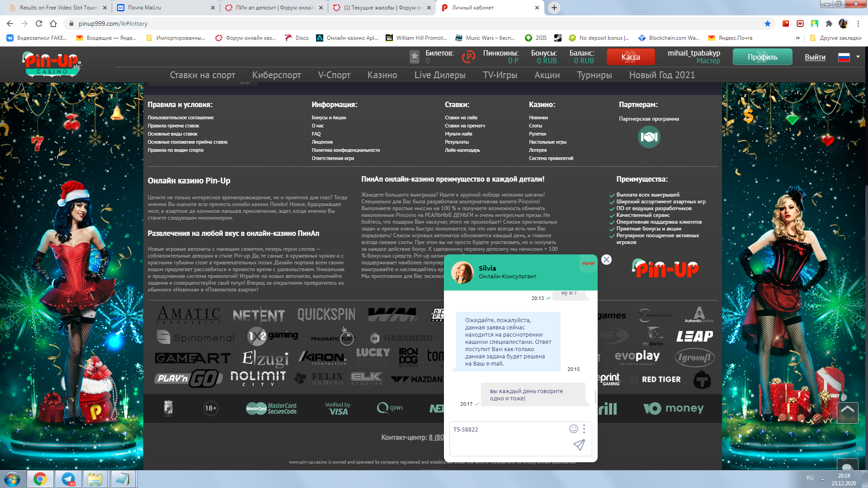This screenshot has width=868, height=488.
Task: Open Ставки на спорт menu
Action: 203,75
